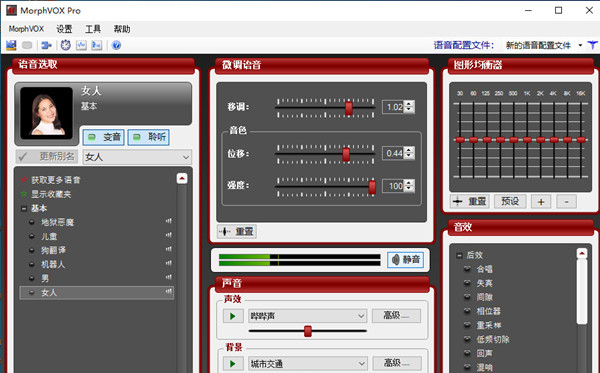Click the signal bars icon on 女人 row
This screenshot has width=600, height=373.
pos(168,292)
